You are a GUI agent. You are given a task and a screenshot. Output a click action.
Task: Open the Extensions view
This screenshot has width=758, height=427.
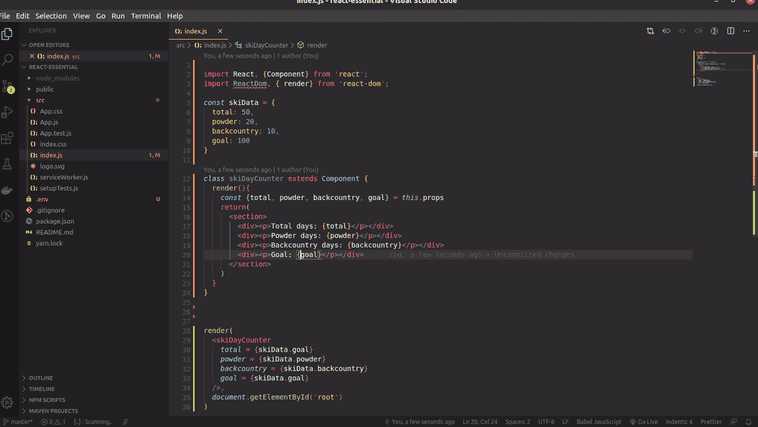7,138
